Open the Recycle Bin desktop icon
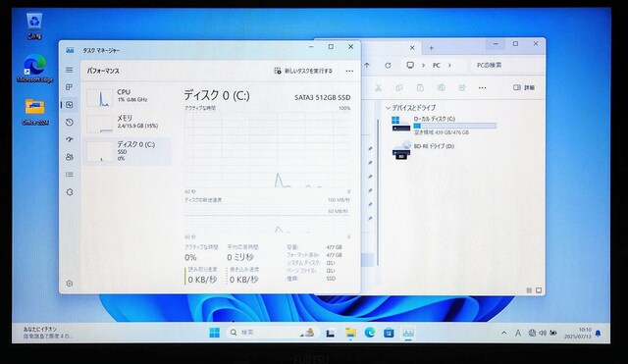 [x=34, y=26]
